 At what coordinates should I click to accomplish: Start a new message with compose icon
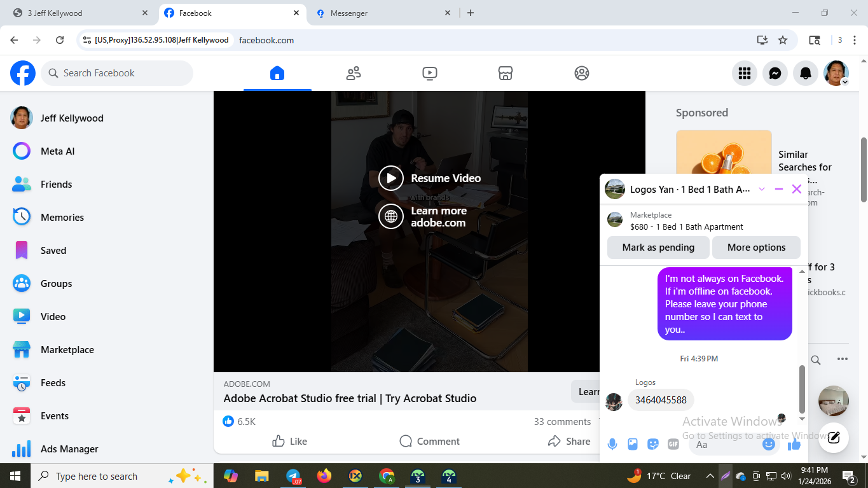[834, 438]
